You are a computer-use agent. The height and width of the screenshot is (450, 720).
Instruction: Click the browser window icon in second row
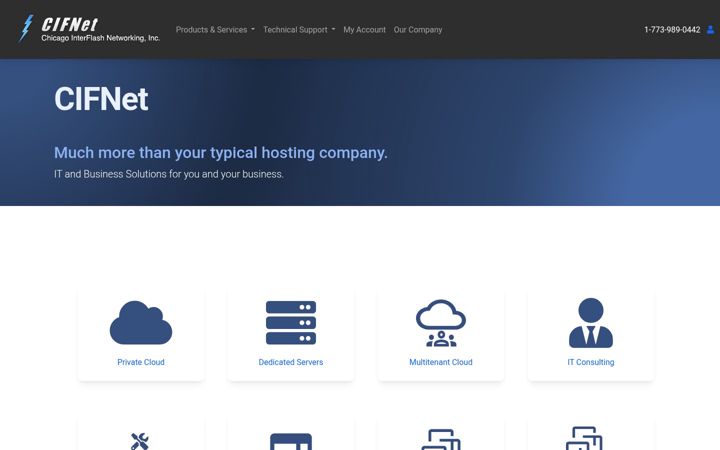pos(291,441)
